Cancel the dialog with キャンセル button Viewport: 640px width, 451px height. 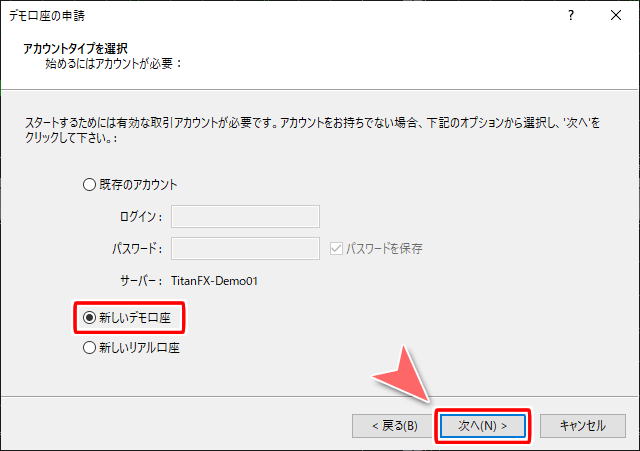(x=582, y=426)
